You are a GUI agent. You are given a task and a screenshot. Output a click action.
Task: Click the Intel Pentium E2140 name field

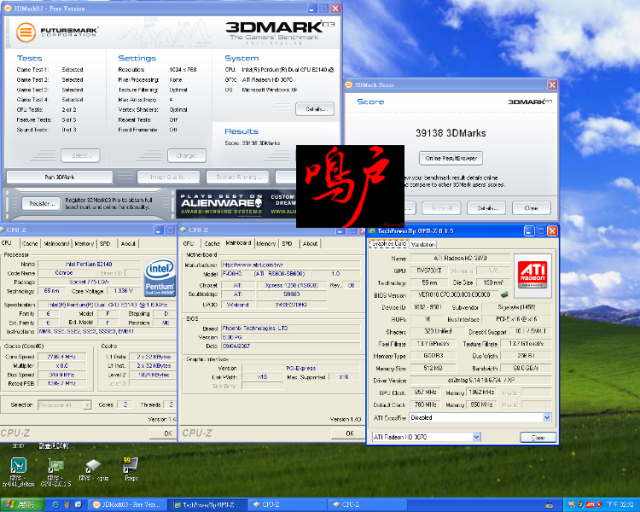tap(89, 264)
